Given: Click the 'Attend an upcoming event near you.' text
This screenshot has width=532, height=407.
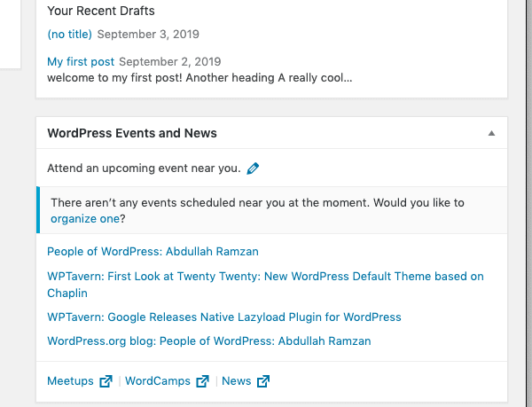Looking at the screenshot, I should pyautogui.click(x=144, y=168).
